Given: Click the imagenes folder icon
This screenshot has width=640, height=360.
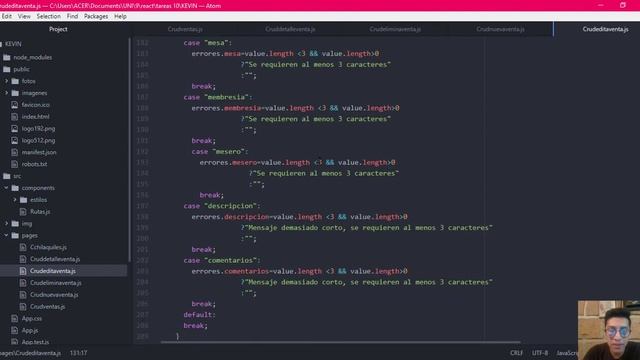Looking at the screenshot, I should click(x=15, y=93).
